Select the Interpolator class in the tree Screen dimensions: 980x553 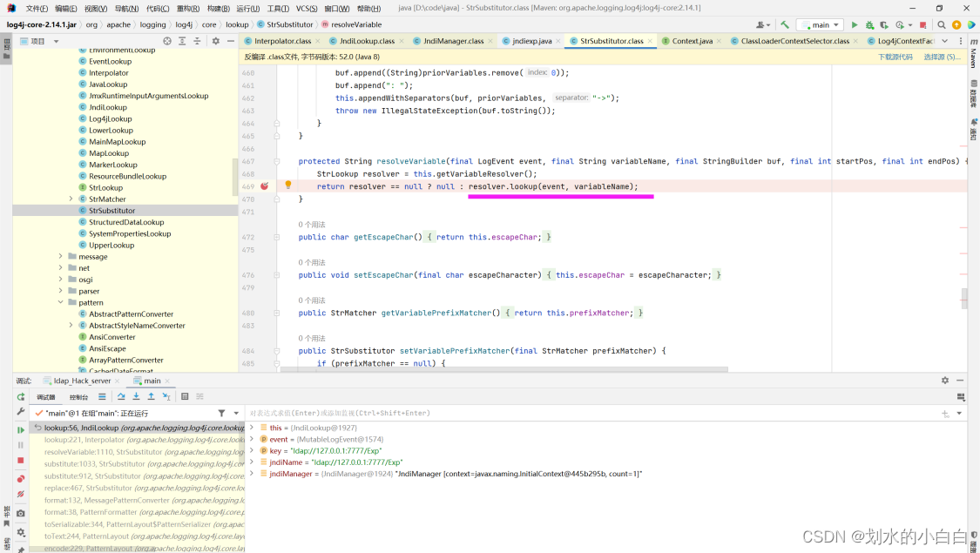108,73
